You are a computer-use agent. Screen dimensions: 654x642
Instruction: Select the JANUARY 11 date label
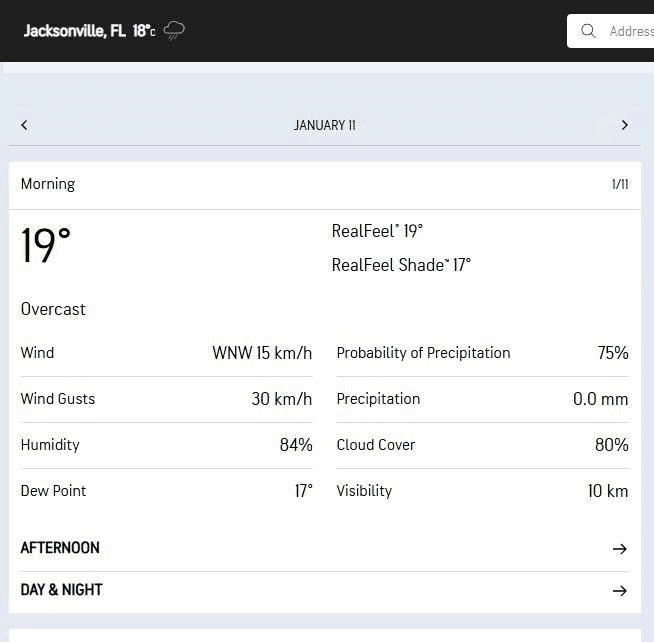click(324, 125)
